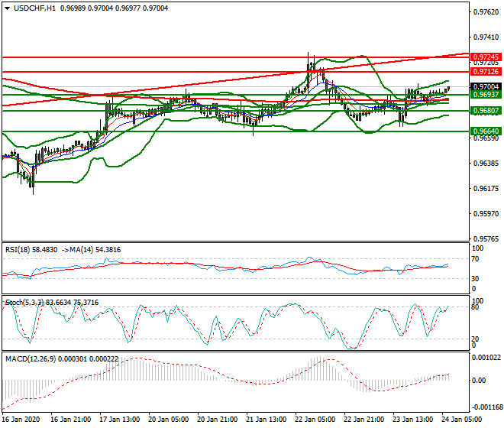The image size is (504, 428).
Task: Select the 0.97620 price scale value
Action: pos(486,12)
